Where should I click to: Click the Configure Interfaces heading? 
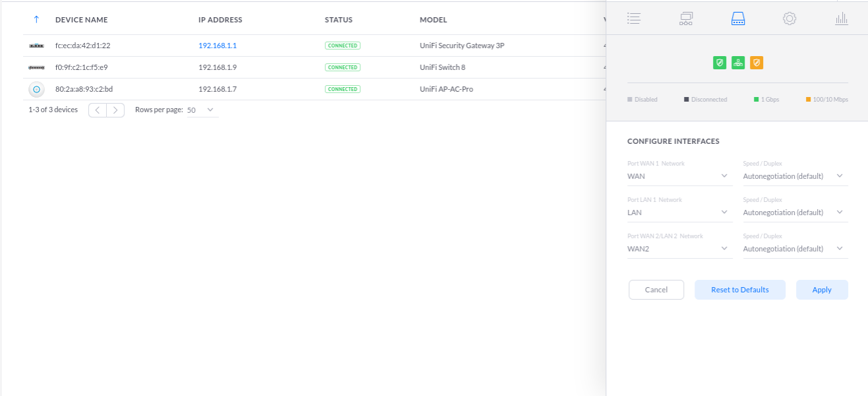(673, 141)
